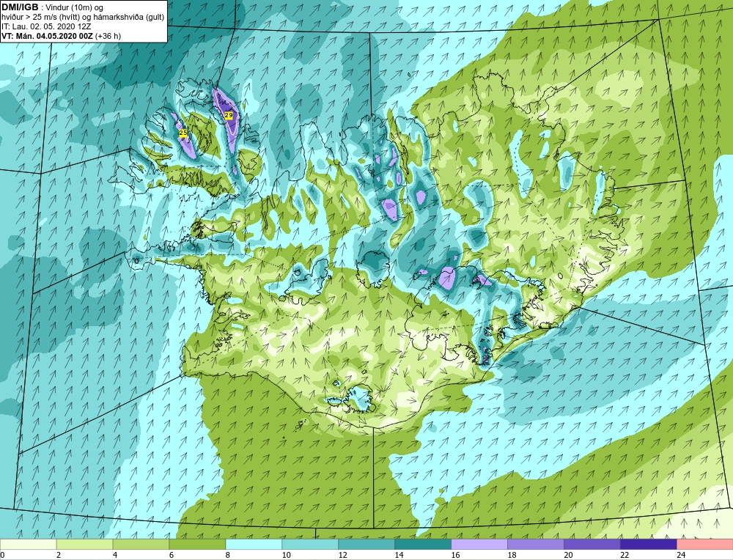Click the 22–24 m/s dark indigo swatch
Image resolution: width=733 pixels, height=560 pixels.
[649, 545]
